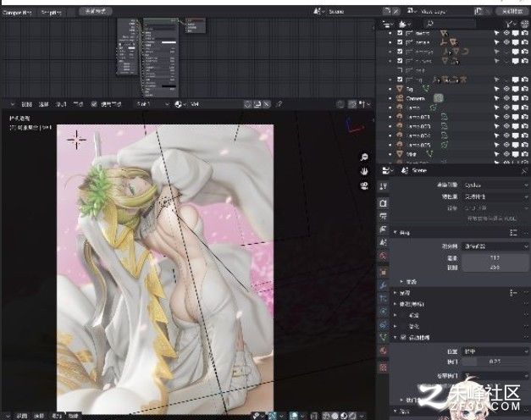531x420 pixels.
Task: Collapse the Sampling panel
Action: tap(395, 233)
